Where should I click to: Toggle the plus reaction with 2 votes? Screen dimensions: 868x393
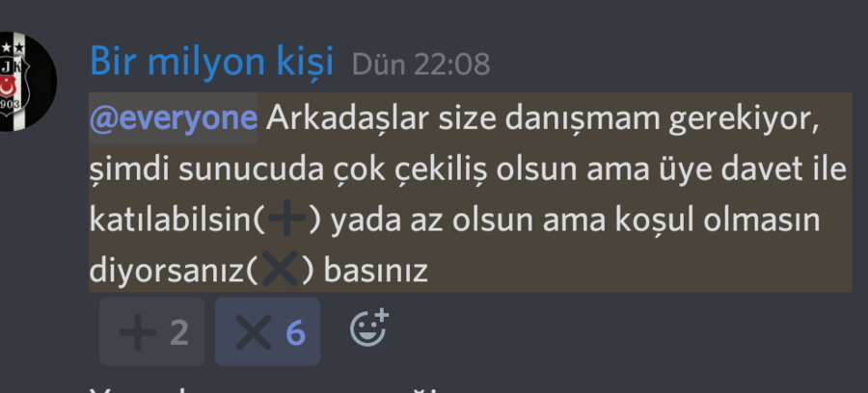tap(151, 331)
